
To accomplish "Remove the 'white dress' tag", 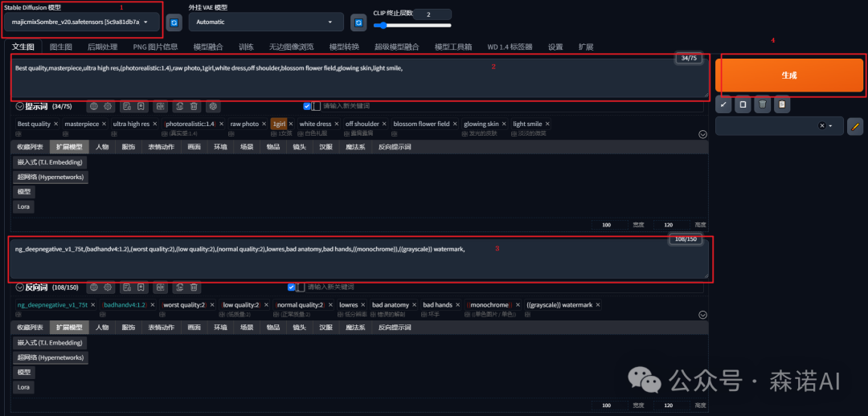I will (337, 124).
